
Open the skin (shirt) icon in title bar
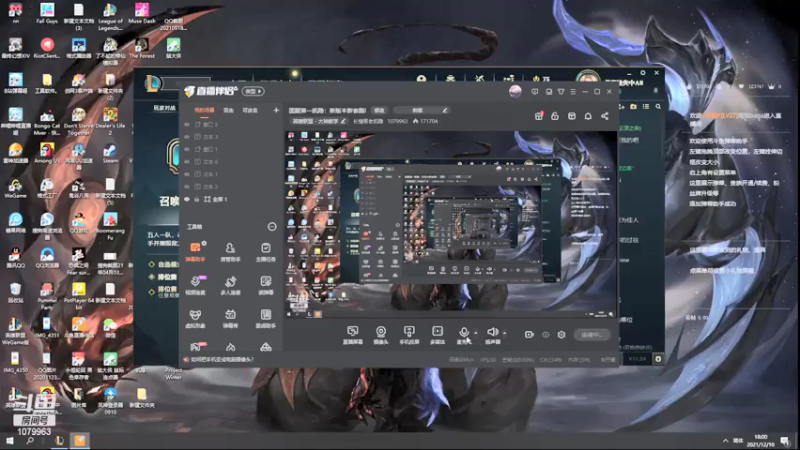coord(561,92)
